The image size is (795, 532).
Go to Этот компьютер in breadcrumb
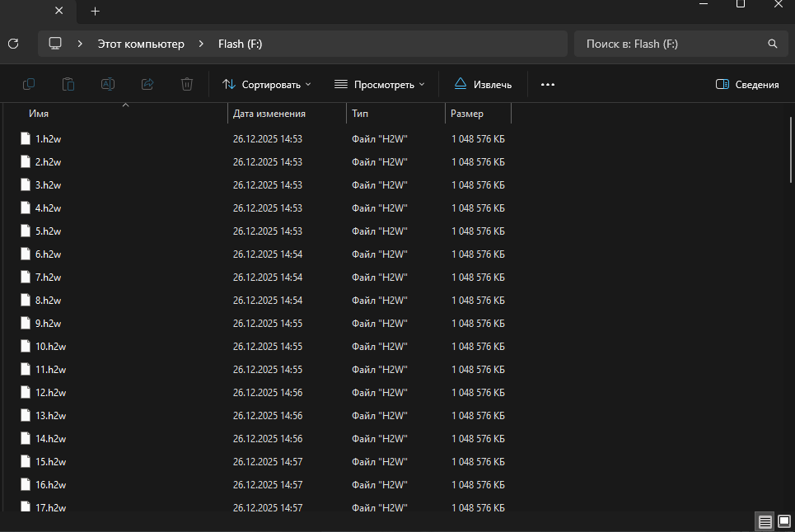[141, 44]
